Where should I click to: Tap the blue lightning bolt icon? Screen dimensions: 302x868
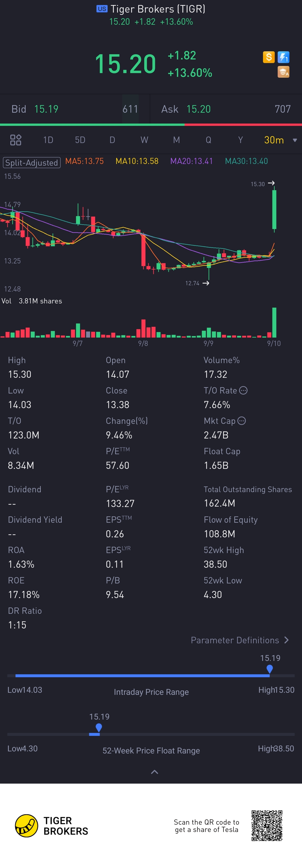tap(284, 57)
